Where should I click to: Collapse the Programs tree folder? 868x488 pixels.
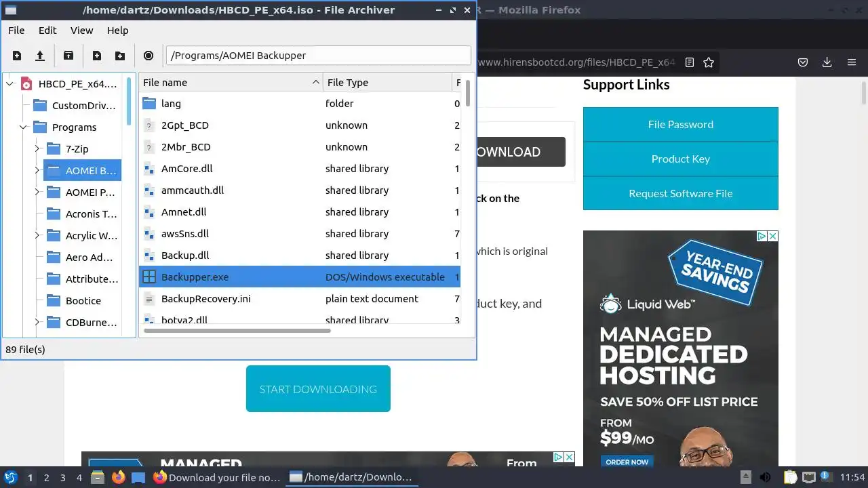coord(23,127)
